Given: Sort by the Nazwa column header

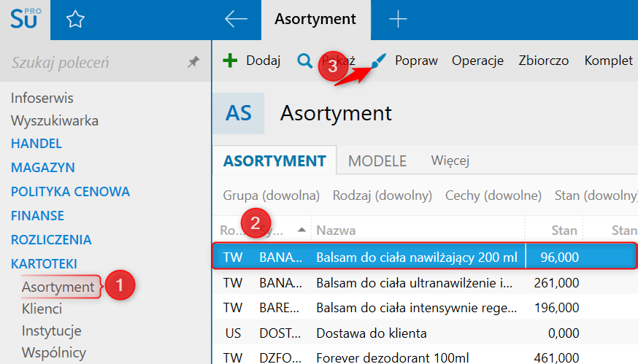Looking at the screenshot, I should [336, 231].
